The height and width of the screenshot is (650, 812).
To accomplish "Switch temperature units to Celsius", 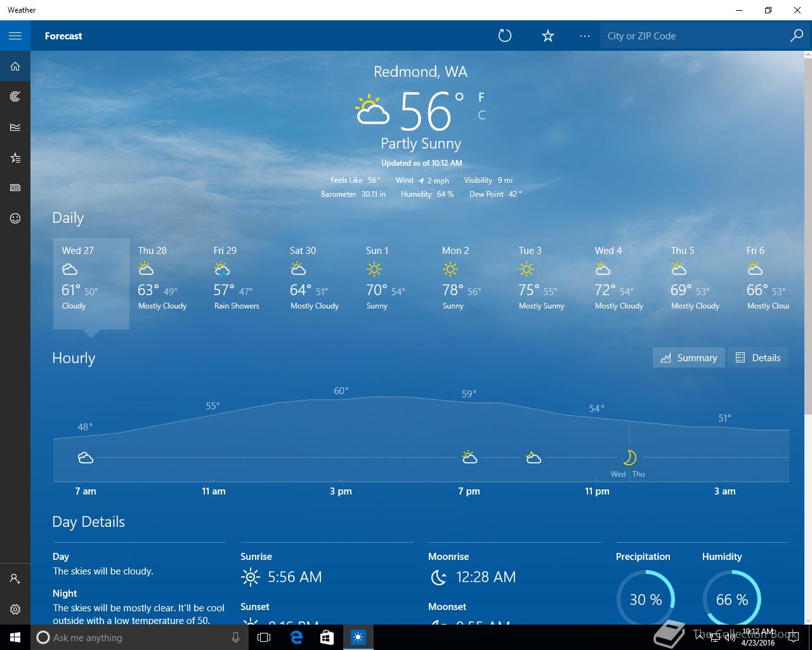I will tap(481, 115).
